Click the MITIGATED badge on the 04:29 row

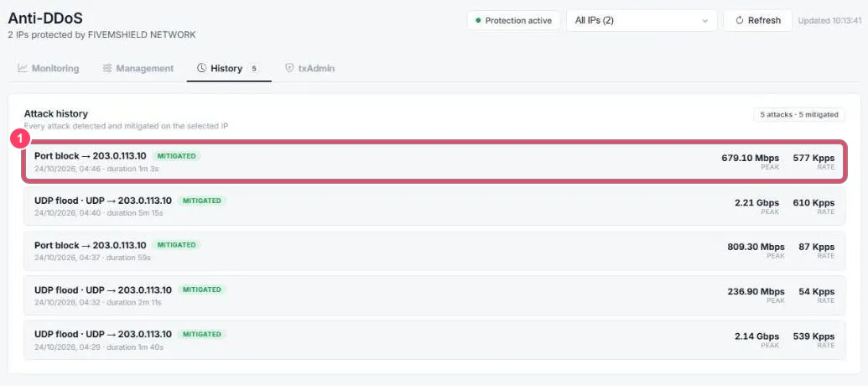click(x=201, y=335)
